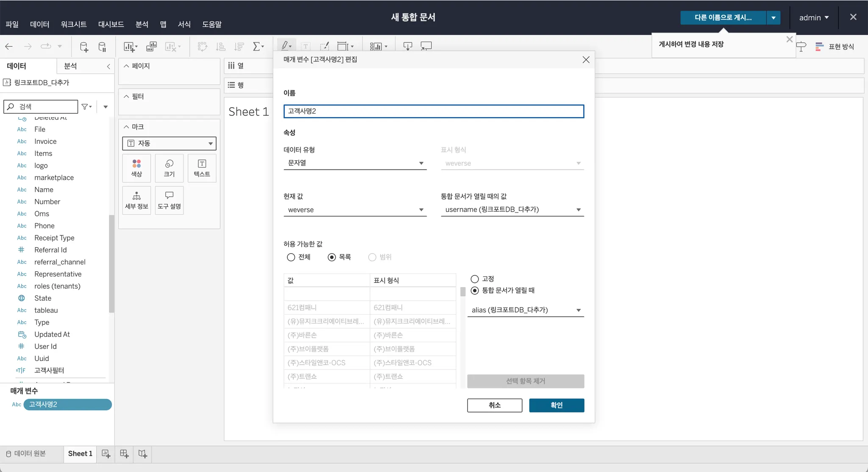Click the 확인 button

point(556,405)
